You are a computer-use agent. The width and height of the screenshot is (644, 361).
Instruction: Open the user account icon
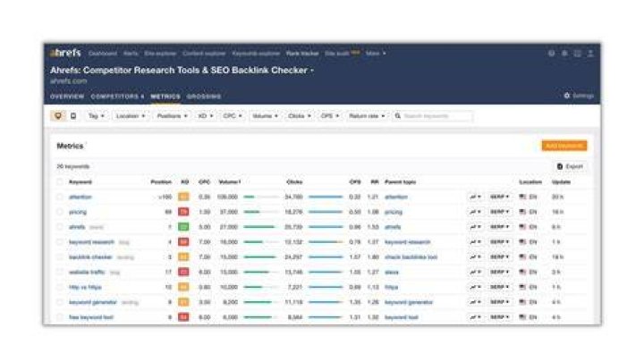[590, 54]
